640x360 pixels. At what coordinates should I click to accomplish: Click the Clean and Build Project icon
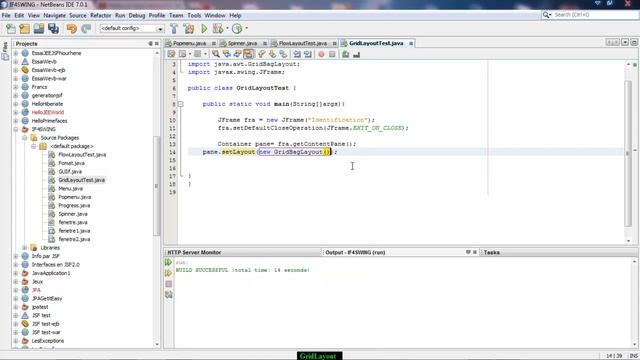189,29
